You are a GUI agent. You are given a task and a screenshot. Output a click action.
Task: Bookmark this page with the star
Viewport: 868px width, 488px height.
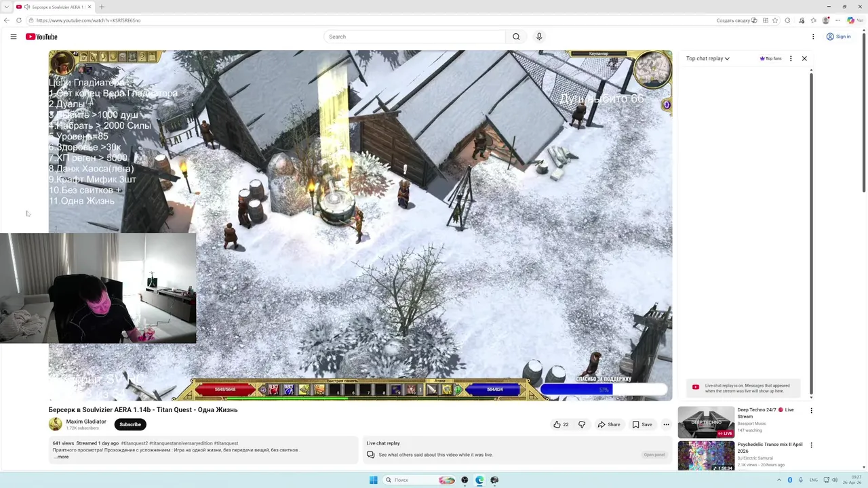pyautogui.click(x=775, y=20)
